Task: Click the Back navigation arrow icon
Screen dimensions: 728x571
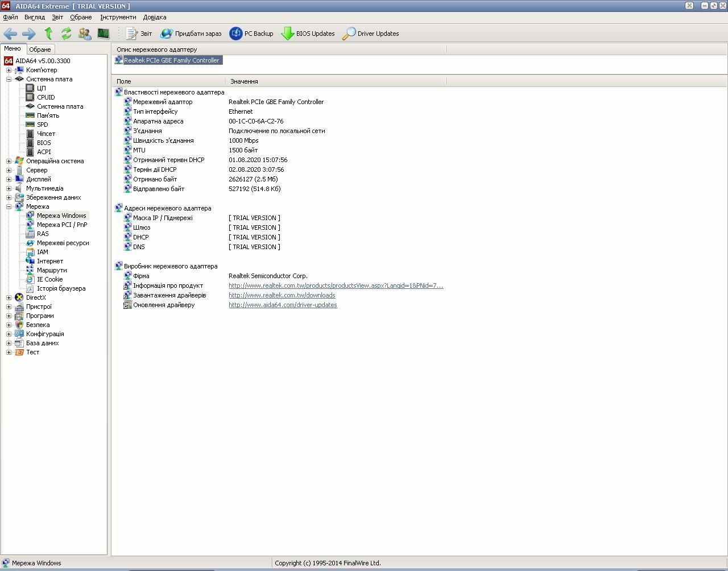Action: [x=10, y=34]
